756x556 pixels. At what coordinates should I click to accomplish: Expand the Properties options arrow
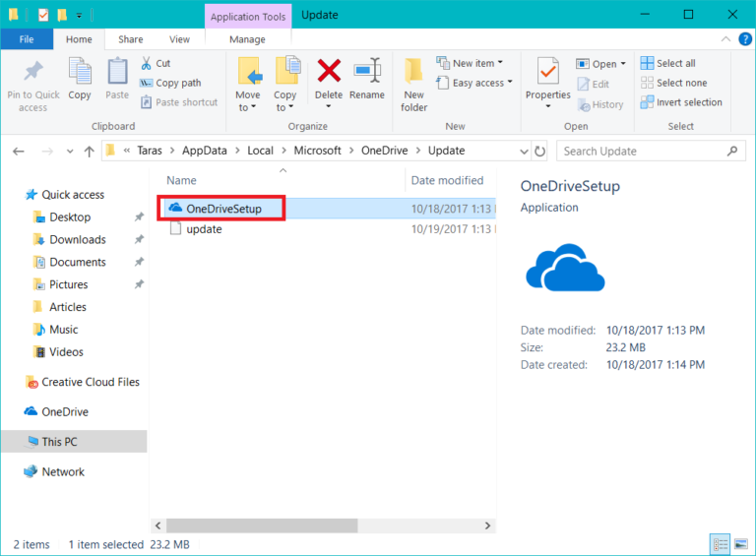pyautogui.click(x=547, y=106)
